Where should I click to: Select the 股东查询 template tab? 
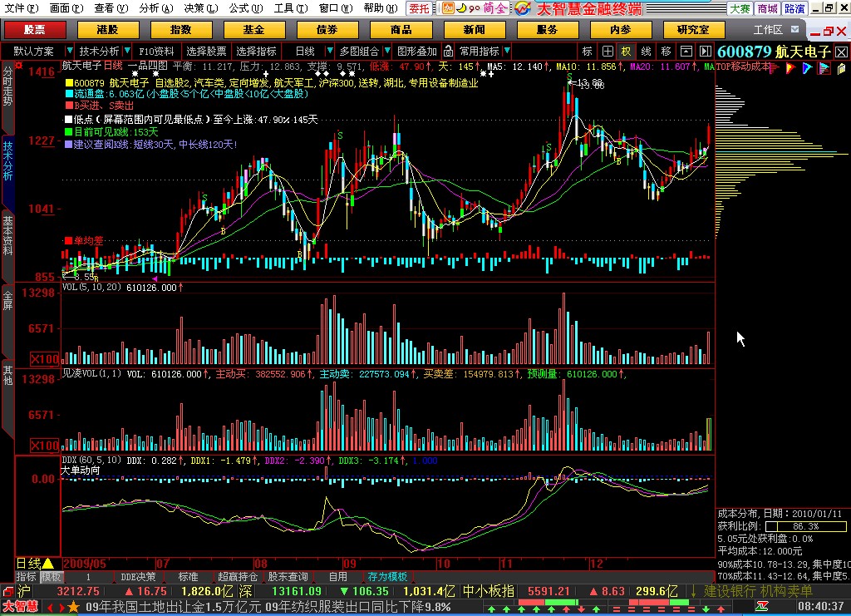pos(288,577)
